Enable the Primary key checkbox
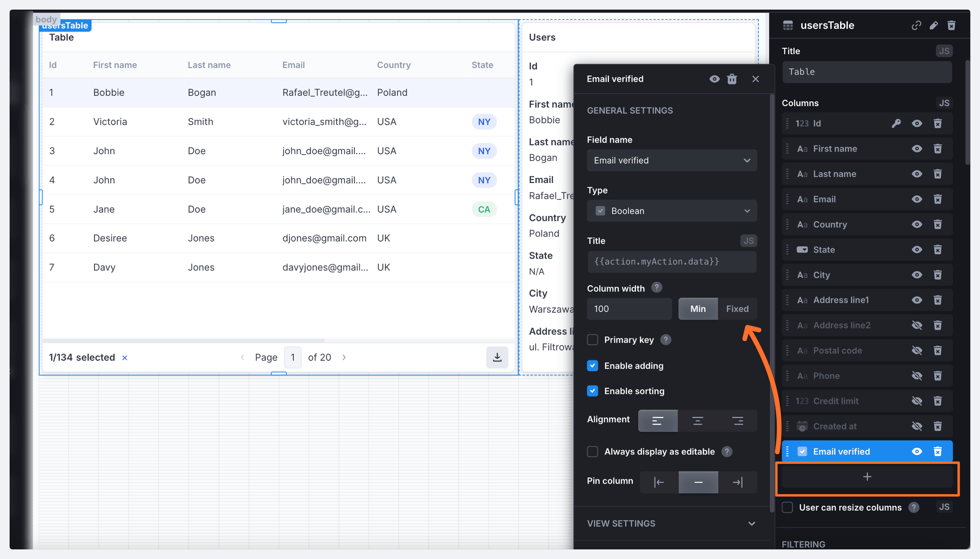This screenshot has height=559, width=980. pos(592,340)
